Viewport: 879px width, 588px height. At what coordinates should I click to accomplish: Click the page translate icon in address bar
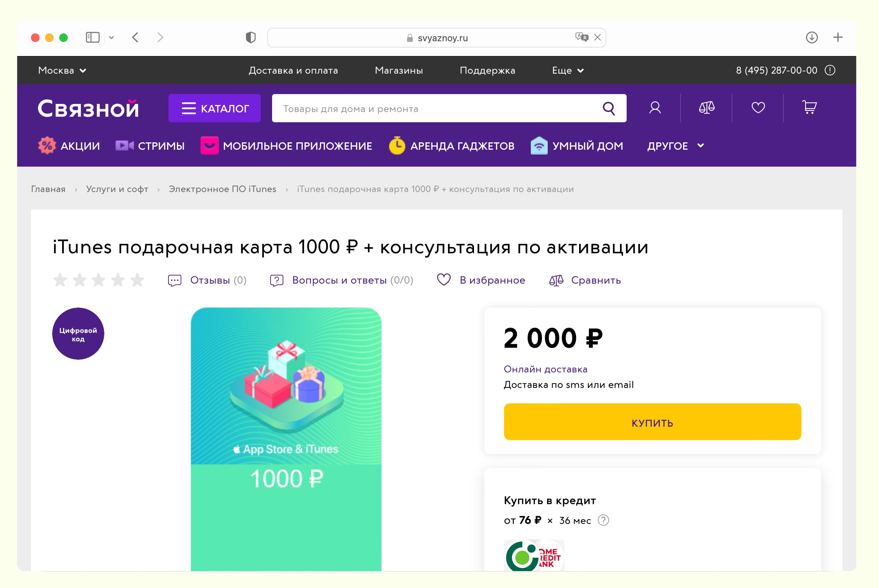pyautogui.click(x=581, y=37)
